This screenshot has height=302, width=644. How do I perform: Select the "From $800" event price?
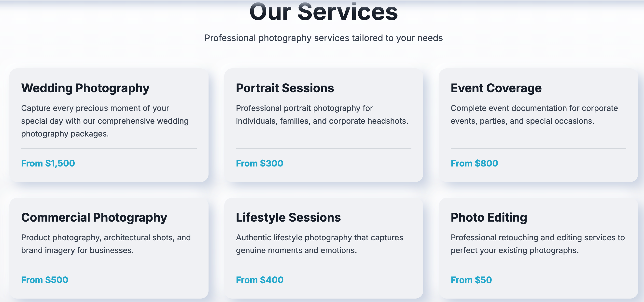(x=474, y=163)
